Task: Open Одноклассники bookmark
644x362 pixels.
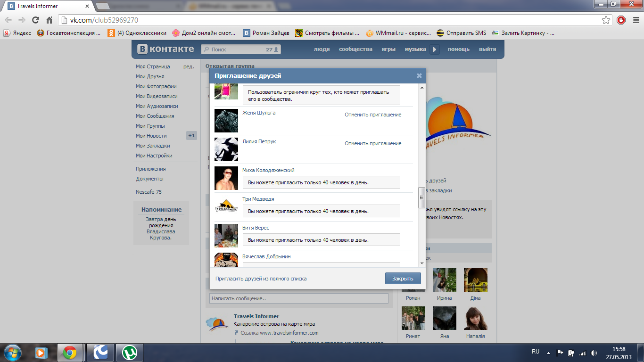Action: 137,33
